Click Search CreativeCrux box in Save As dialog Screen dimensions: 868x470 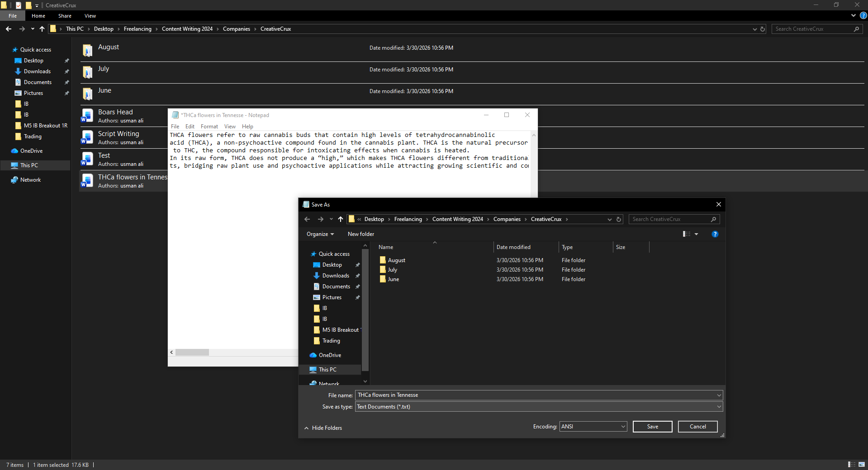coord(674,219)
